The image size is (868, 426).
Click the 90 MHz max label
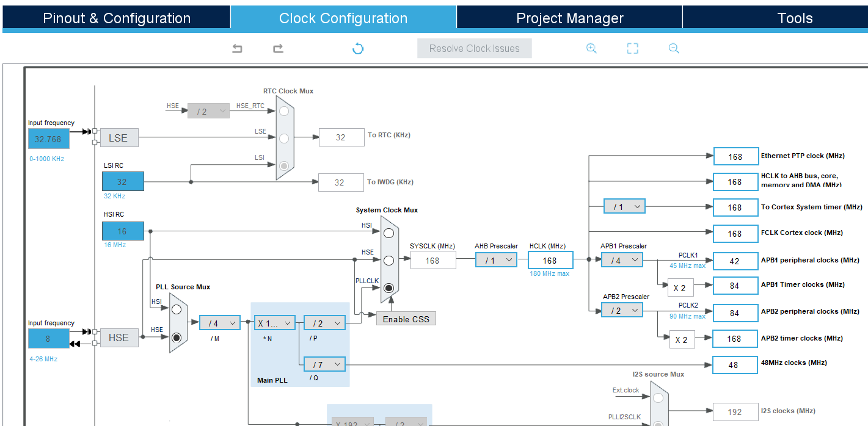pyautogui.click(x=687, y=316)
